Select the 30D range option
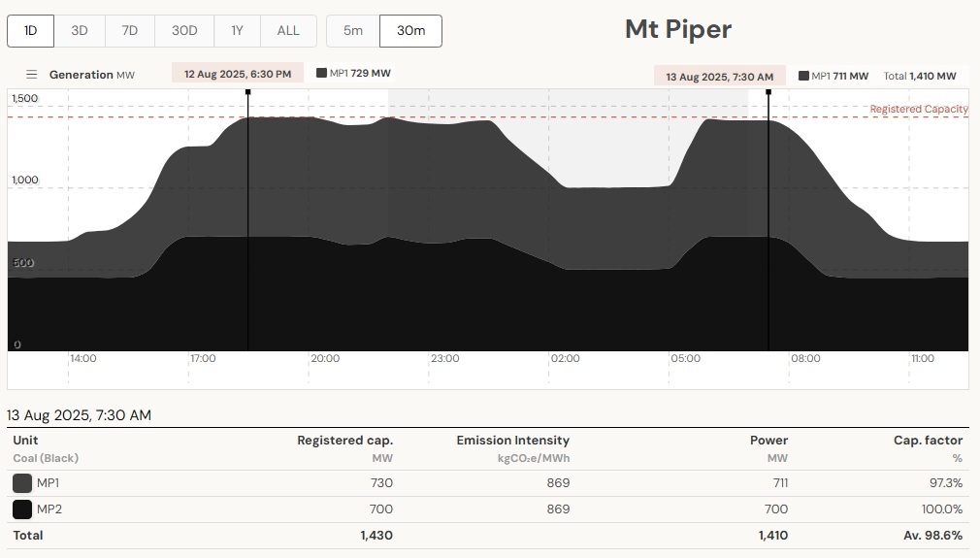This screenshot has width=980, height=558. pyautogui.click(x=184, y=31)
